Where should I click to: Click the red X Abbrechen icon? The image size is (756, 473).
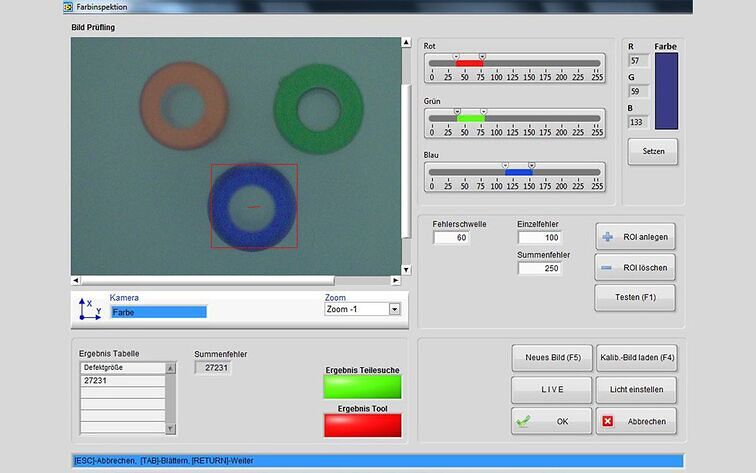(607, 421)
